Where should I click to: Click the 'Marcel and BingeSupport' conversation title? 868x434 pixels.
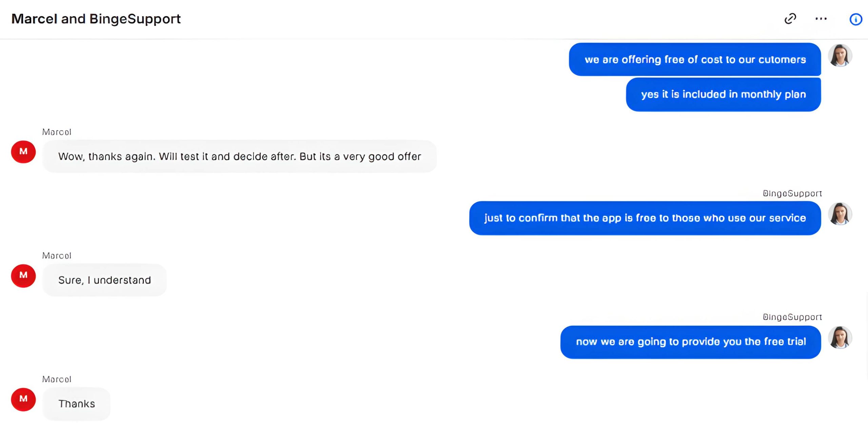pos(96,19)
